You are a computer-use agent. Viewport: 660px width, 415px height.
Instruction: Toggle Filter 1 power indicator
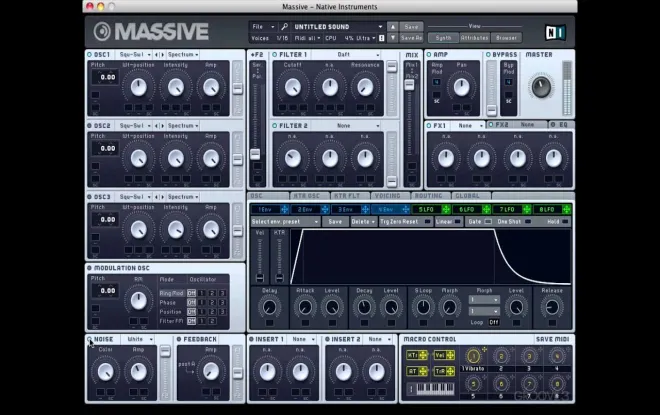coord(275,55)
